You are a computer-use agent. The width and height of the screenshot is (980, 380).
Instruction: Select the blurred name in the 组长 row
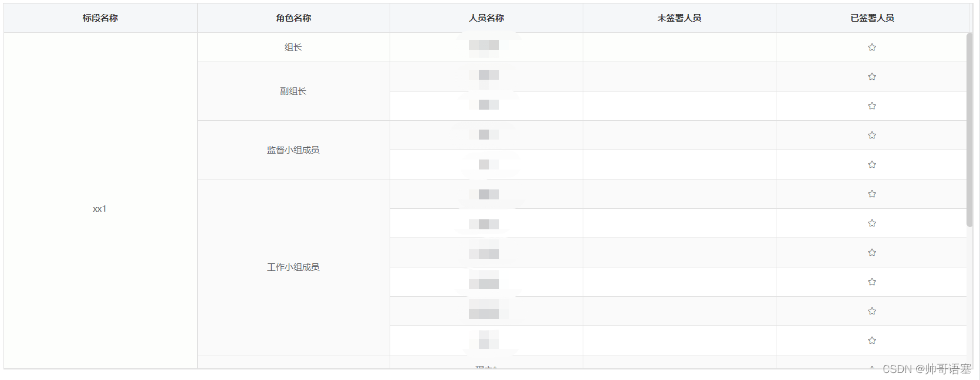pyautogui.click(x=485, y=45)
